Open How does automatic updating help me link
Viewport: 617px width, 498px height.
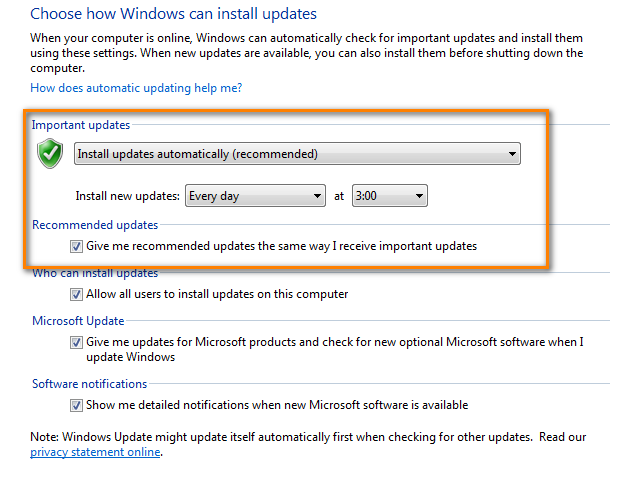136,88
